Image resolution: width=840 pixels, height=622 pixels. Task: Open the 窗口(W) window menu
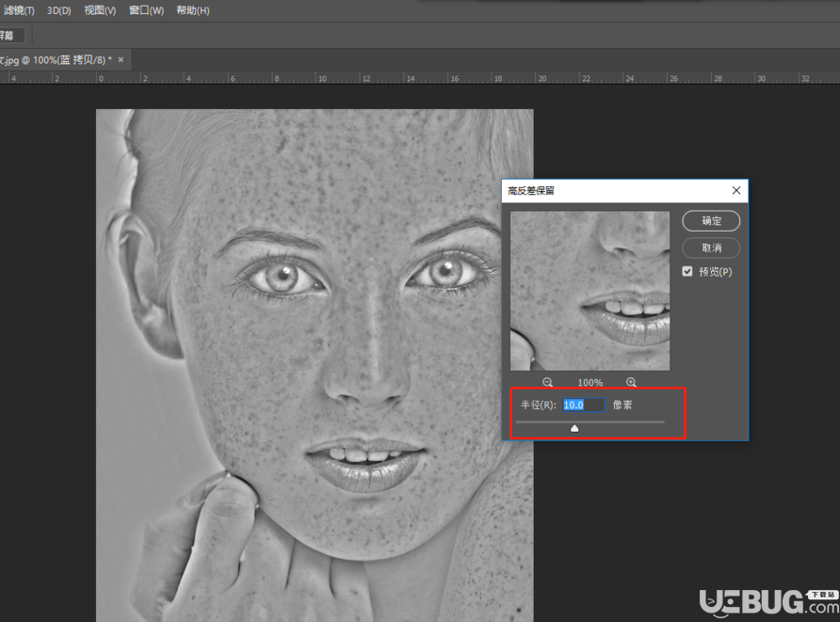click(146, 10)
